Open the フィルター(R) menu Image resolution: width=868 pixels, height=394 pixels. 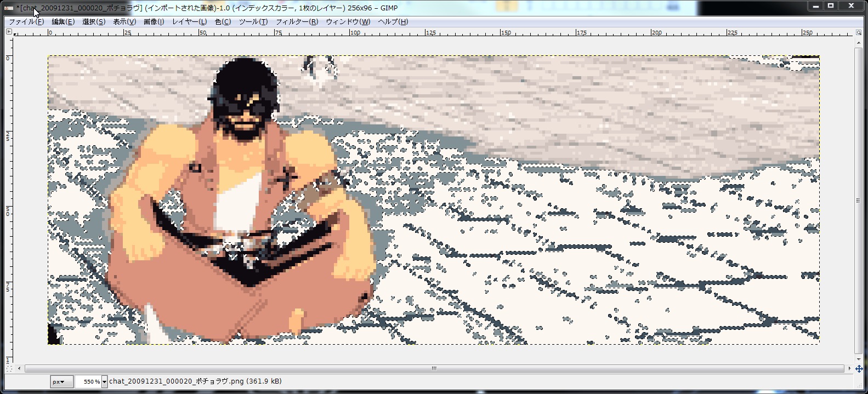[x=297, y=22]
